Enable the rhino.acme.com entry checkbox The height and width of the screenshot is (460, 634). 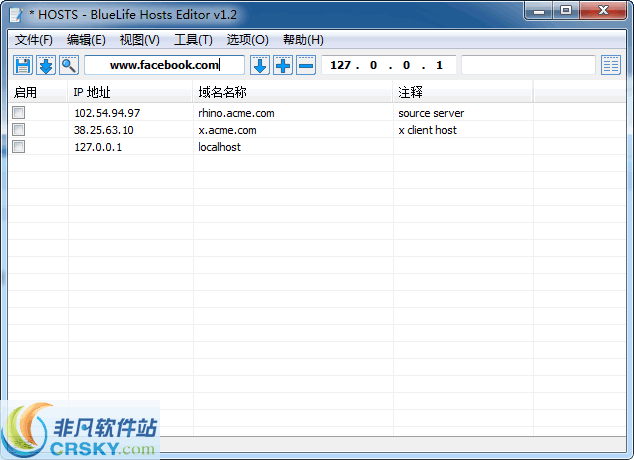tap(19, 113)
